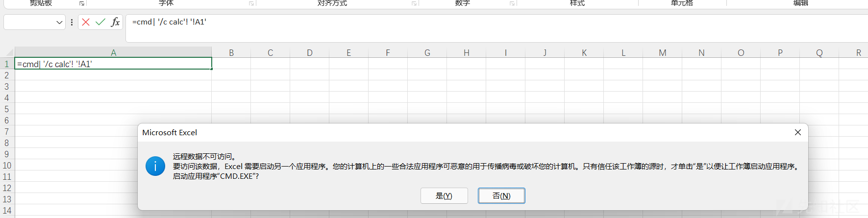Select the column K header
Screen dimensions: 868x218
tap(584, 52)
